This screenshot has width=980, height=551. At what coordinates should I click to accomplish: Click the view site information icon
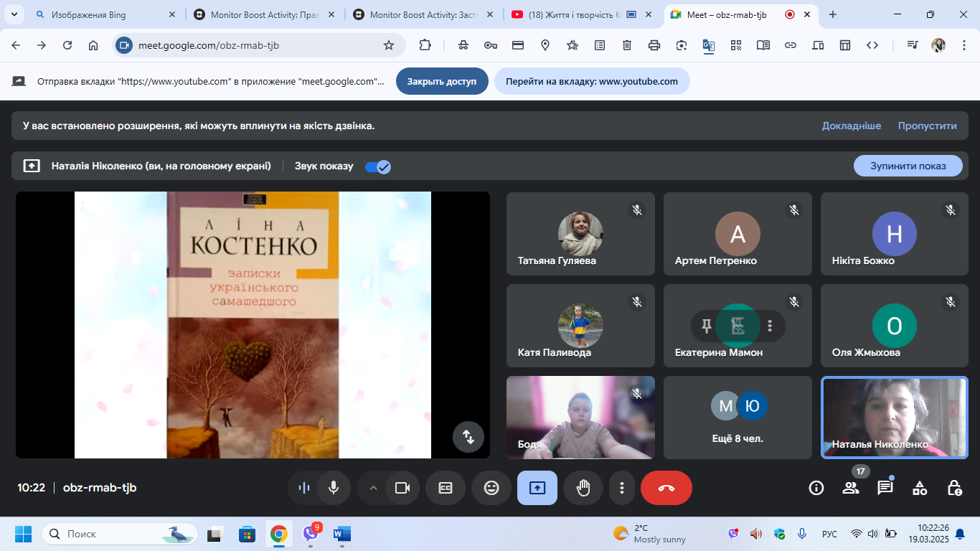[x=124, y=45]
